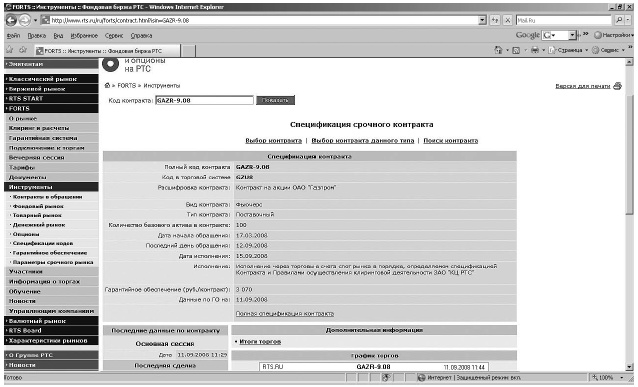Expand Классический рынок sidebar section

click(x=51, y=79)
